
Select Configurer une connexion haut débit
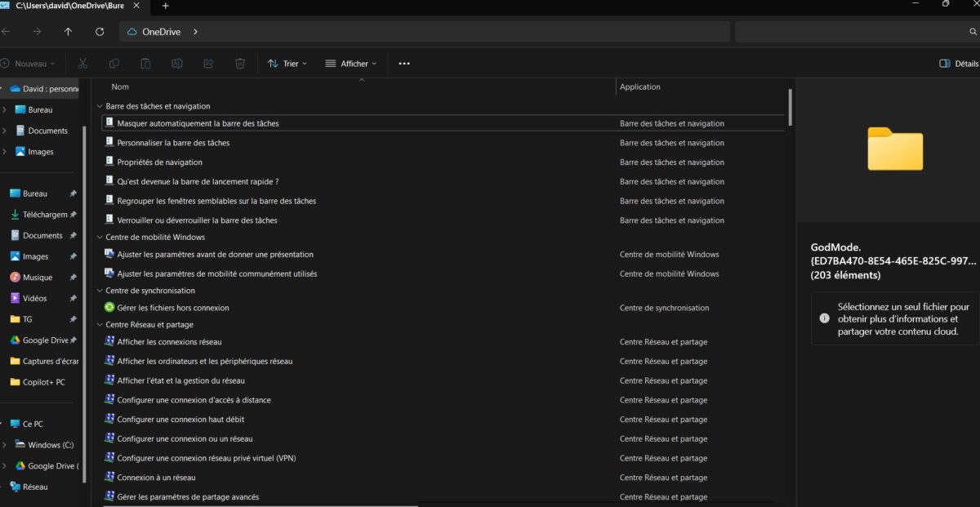pos(180,420)
